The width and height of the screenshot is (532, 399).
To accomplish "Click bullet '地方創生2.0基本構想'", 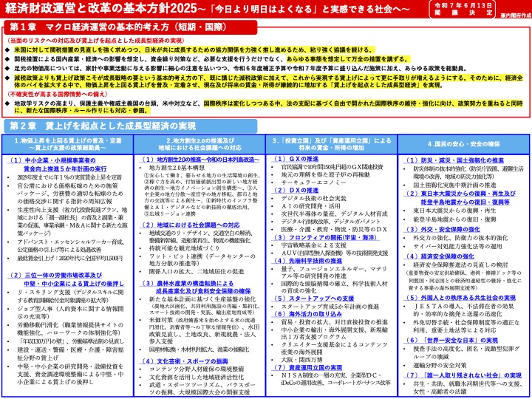I will (x=177, y=168).
